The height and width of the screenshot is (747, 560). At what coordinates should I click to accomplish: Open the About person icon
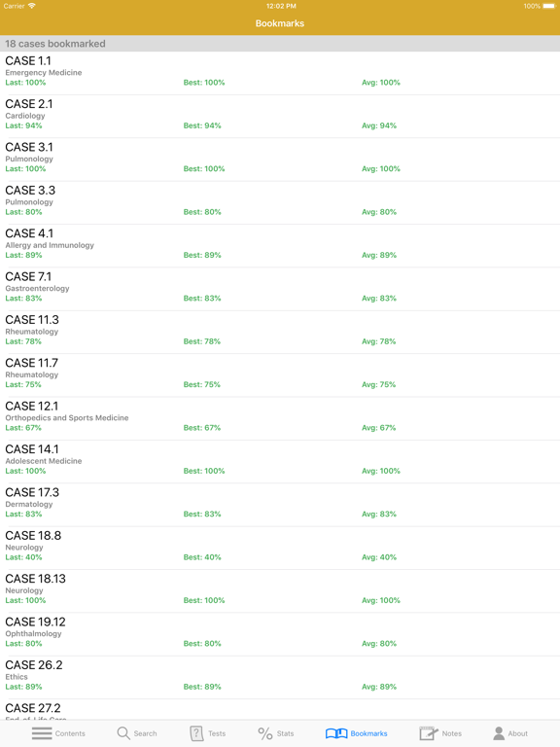click(499, 733)
